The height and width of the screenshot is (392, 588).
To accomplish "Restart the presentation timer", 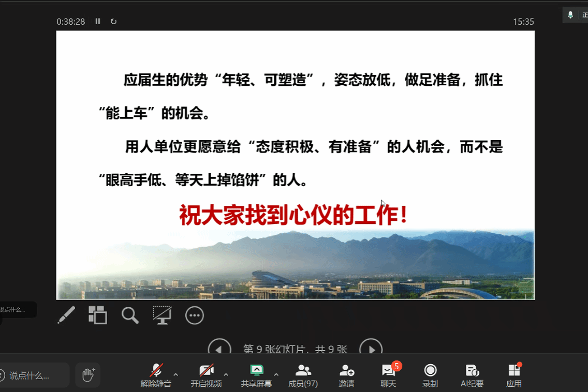I will tap(113, 21).
